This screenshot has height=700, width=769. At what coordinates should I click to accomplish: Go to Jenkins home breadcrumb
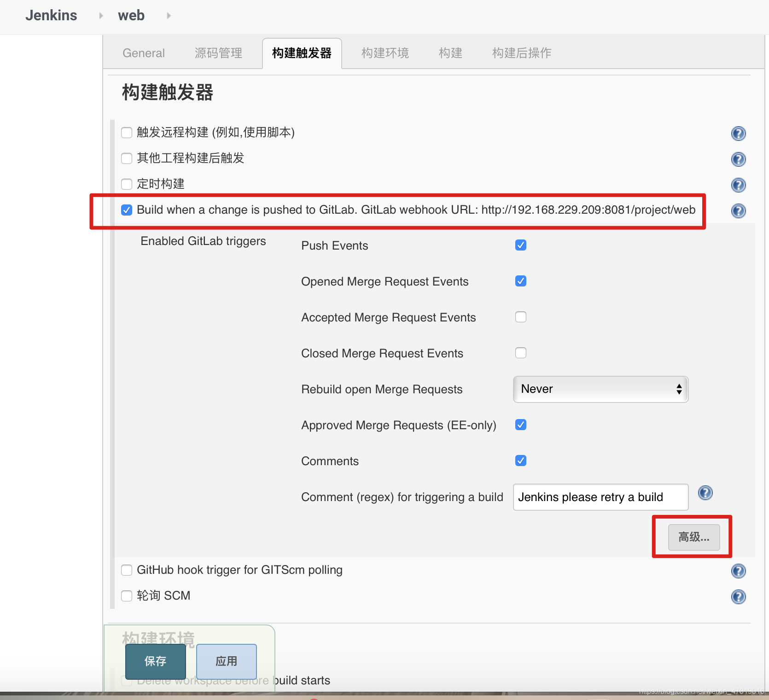[51, 15]
